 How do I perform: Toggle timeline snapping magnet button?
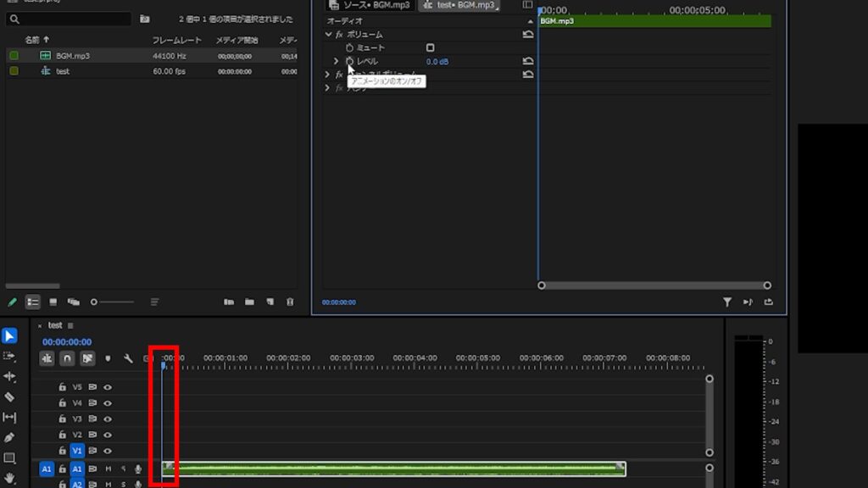click(67, 358)
